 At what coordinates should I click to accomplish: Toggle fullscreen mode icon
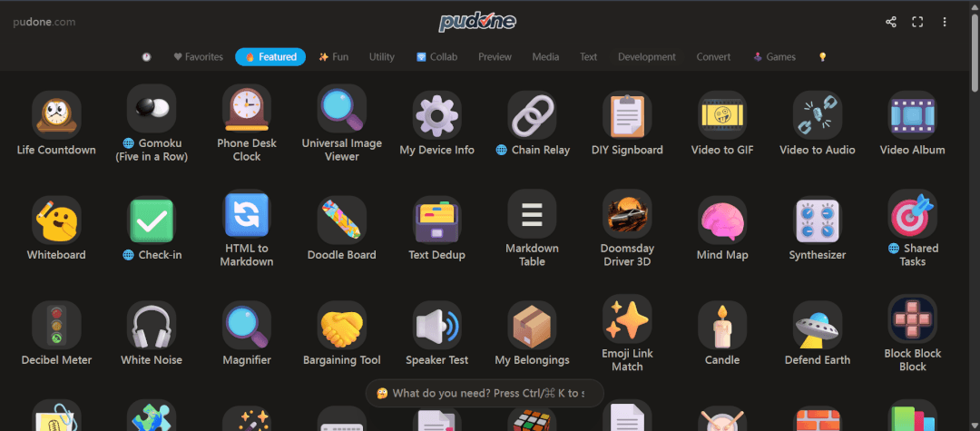[917, 22]
